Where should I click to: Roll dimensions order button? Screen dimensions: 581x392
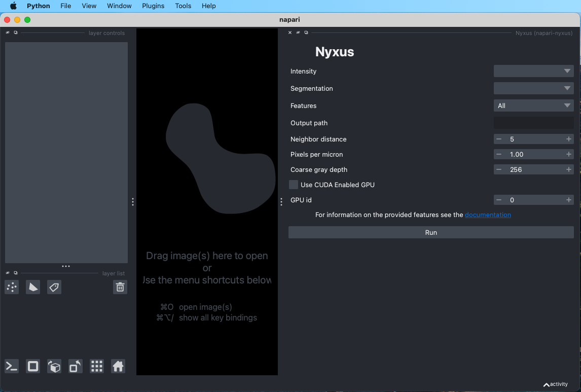(54, 367)
